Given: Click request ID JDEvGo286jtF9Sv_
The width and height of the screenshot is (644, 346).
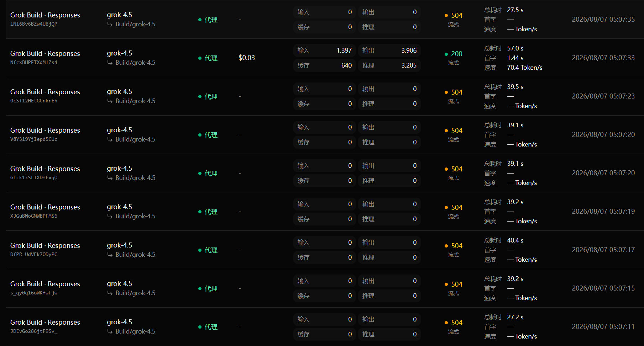Looking at the screenshot, I should (x=34, y=331).
